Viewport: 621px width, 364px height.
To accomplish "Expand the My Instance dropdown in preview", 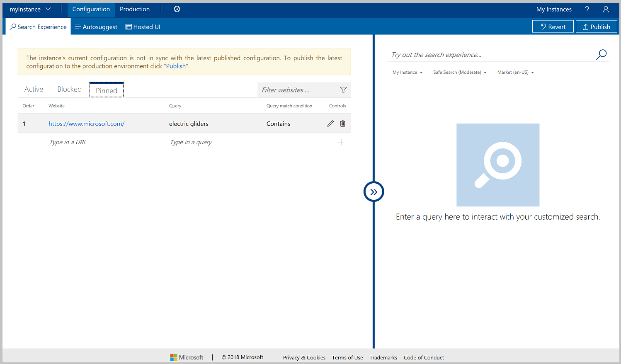I will 407,72.
